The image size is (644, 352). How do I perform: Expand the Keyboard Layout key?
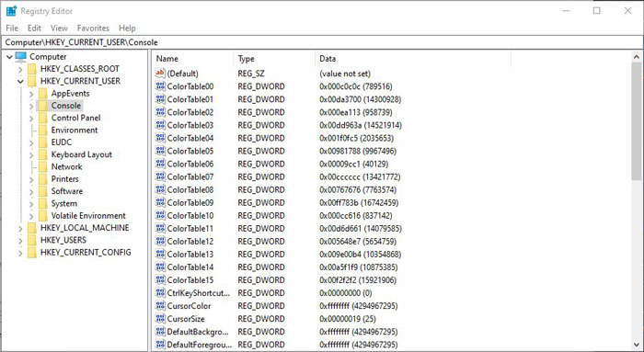[31, 155]
